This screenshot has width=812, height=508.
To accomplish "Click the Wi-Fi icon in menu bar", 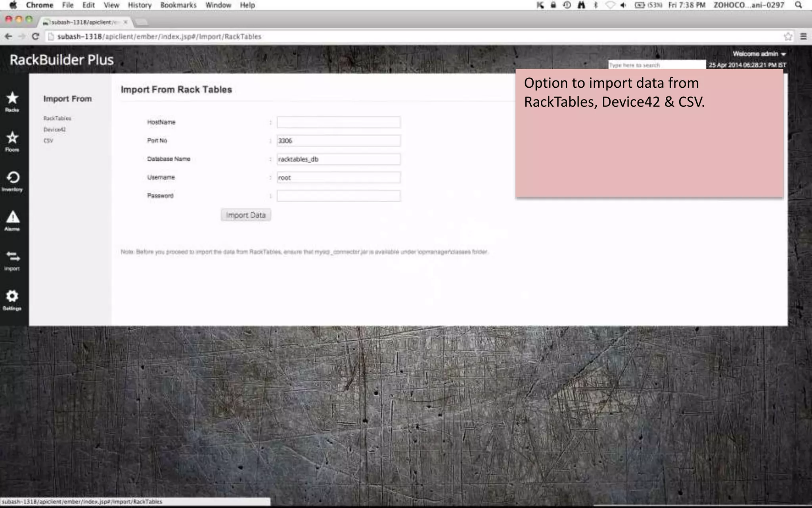I will tap(610, 5).
